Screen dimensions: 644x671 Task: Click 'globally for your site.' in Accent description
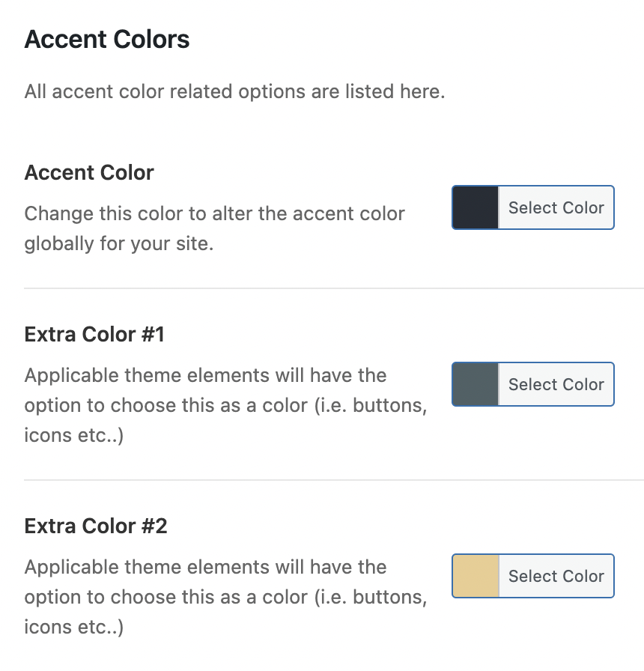[x=119, y=244]
